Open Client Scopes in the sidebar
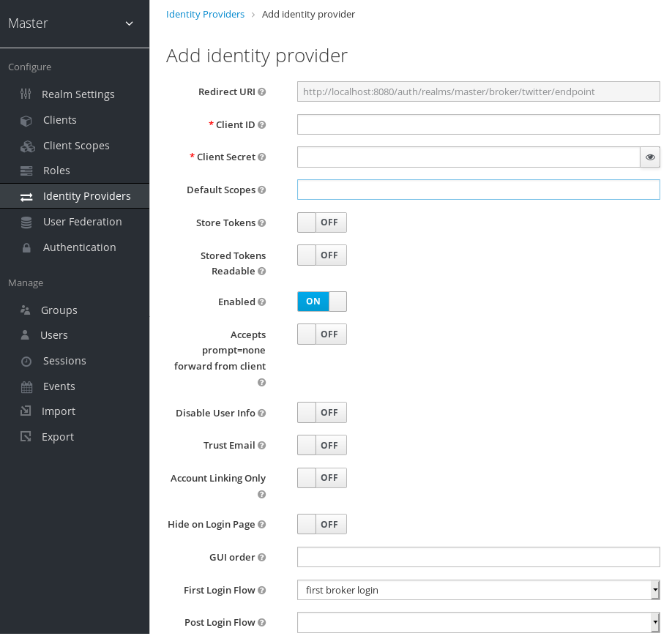Image resolution: width=672 pixels, height=636 pixels. [x=75, y=146]
